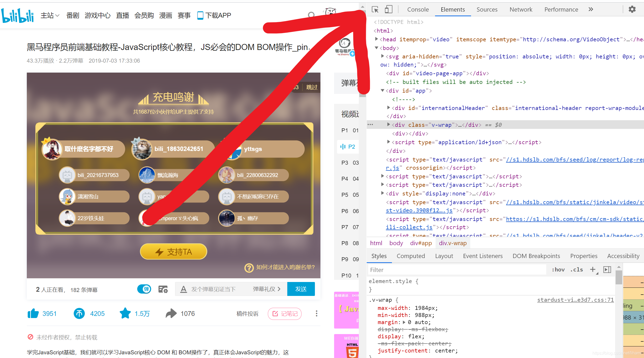644x358 pixels.
Task: Expand the head element node
Action: (x=376, y=39)
